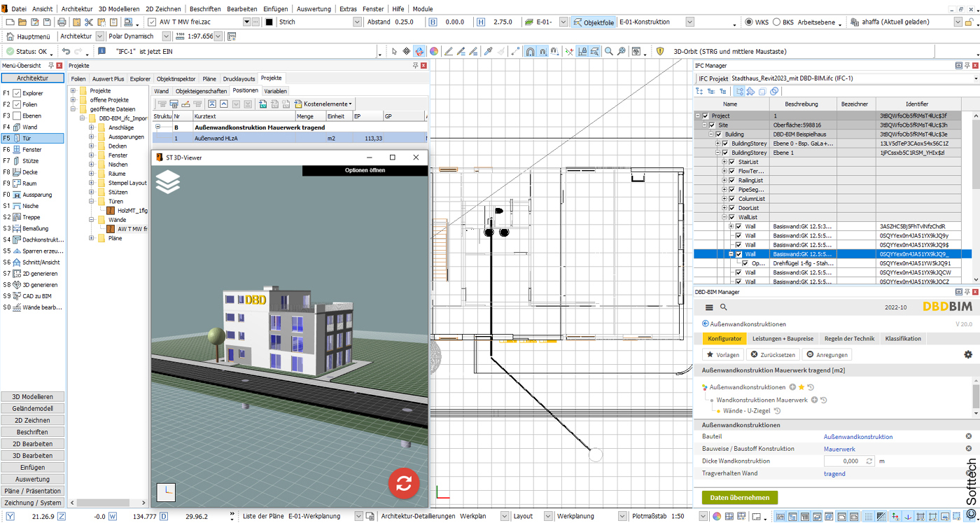Open the black color swatch next to Strich

click(269, 22)
